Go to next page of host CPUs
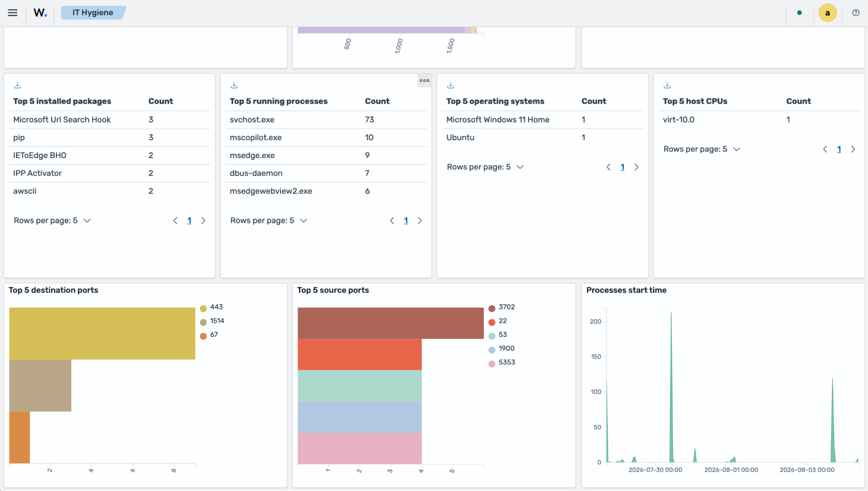The width and height of the screenshot is (868, 491). [853, 149]
